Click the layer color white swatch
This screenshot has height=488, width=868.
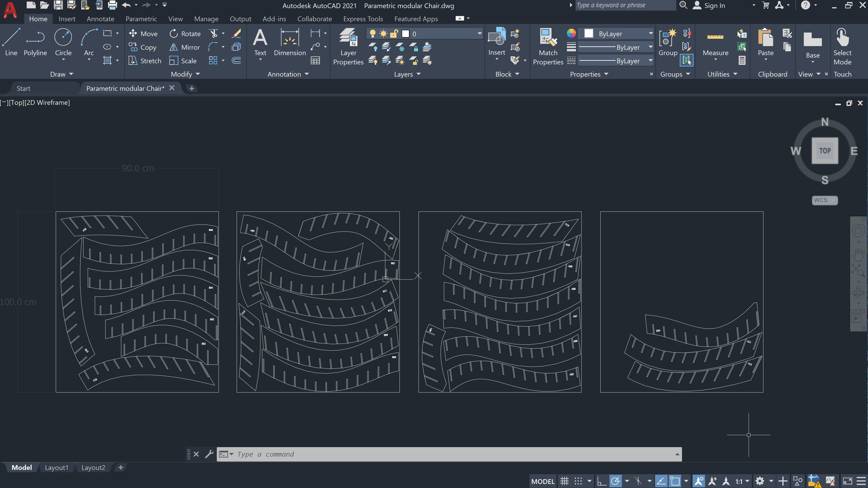pyautogui.click(x=405, y=33)
